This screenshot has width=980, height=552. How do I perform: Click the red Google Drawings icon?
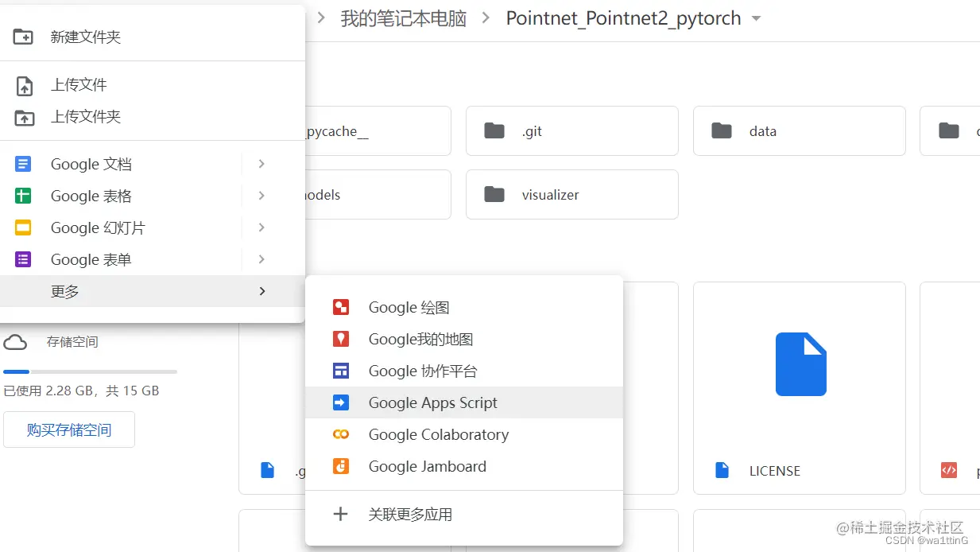pyautogui.click(x=341, y=308)
